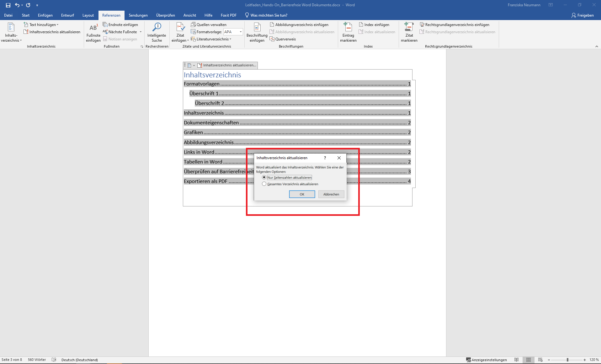Image resolution: width=601 pixels, height=364 pixels.
Task: Click Quellen verwalten icon
Action: click(x=193, y=24)
